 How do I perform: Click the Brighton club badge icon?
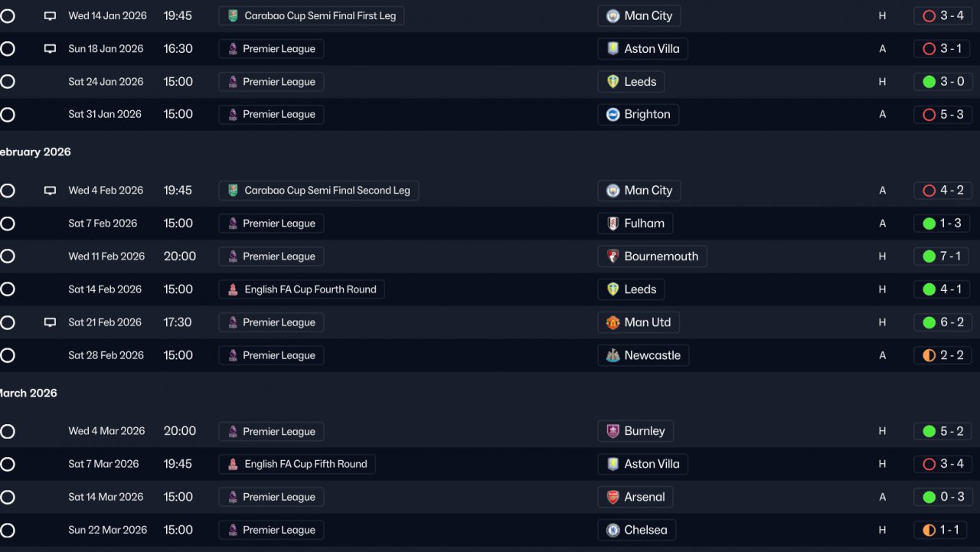tap(612, 115)
